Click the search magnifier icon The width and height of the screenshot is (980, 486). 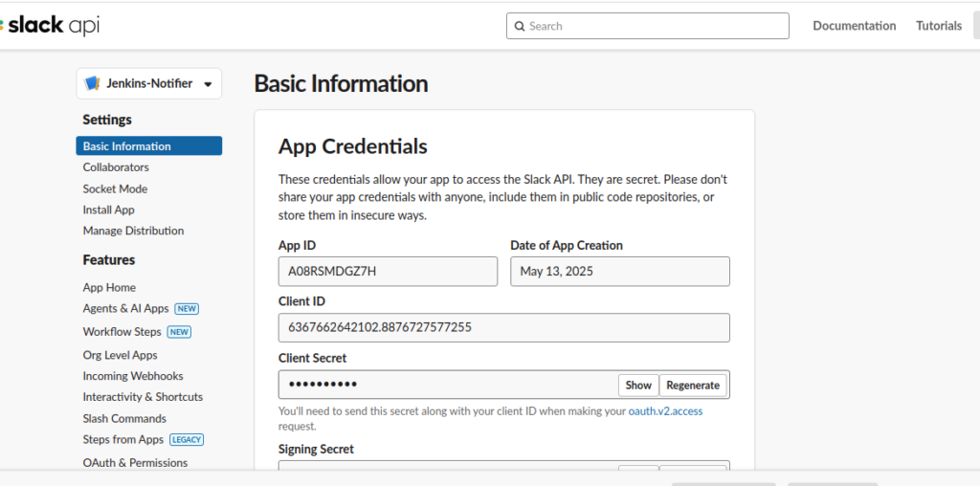pyautogui.click(x=520, y=26)
